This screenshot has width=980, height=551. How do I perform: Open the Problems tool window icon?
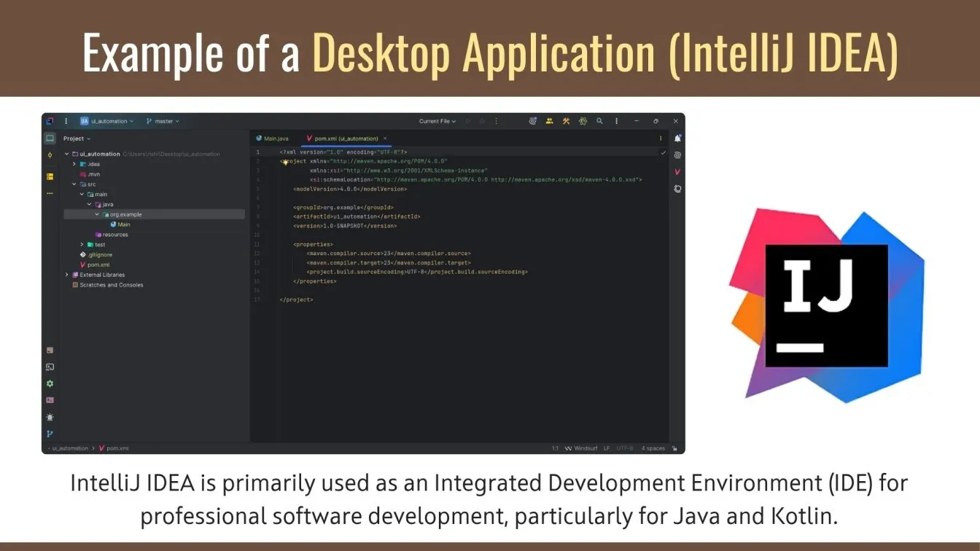[x=50, y=417]
